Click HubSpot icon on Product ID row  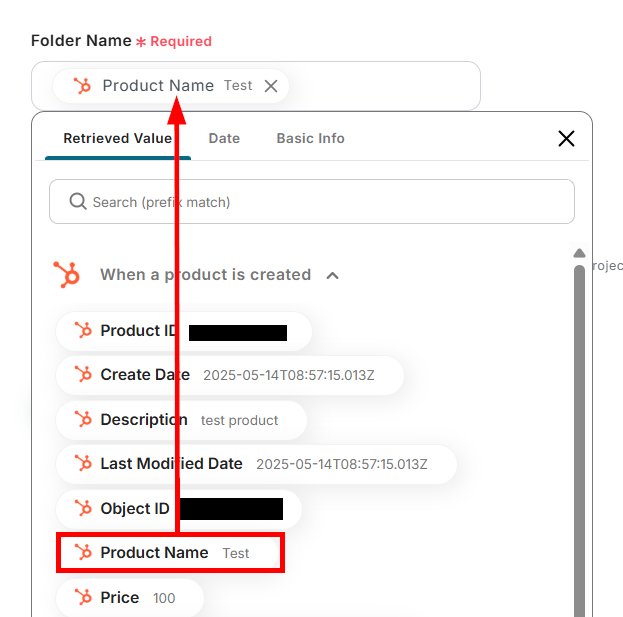[83, 331]
